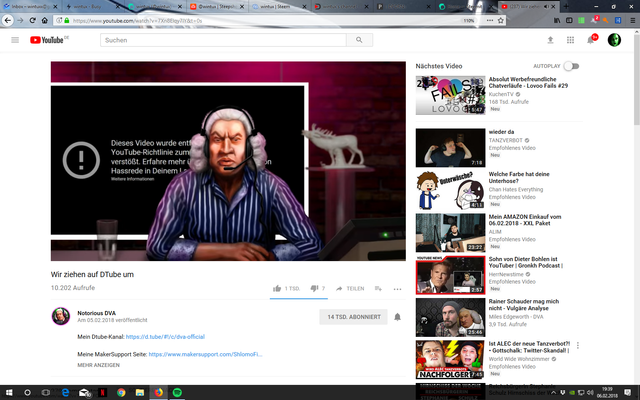This screenshot has width=640, height=400.
Task: Open the YouTube hamburger guide menu
Action: coord(15,40)
